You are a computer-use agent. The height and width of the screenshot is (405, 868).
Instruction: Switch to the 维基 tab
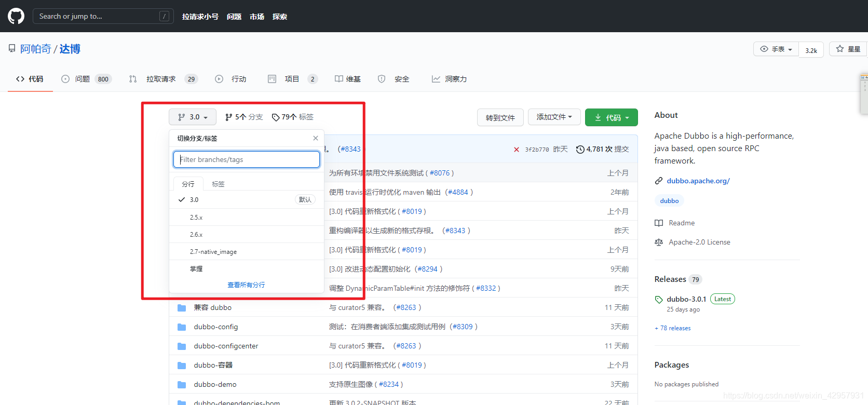(x=348, y=79)
